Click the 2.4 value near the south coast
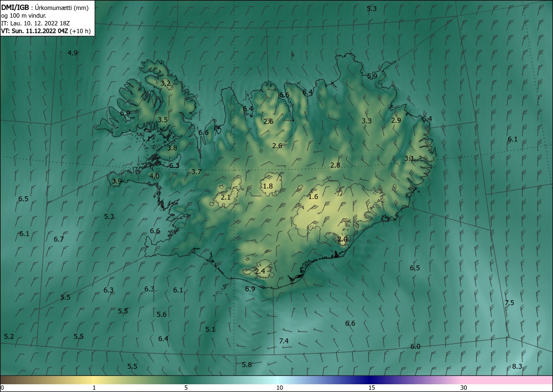 tap(260, 271)
